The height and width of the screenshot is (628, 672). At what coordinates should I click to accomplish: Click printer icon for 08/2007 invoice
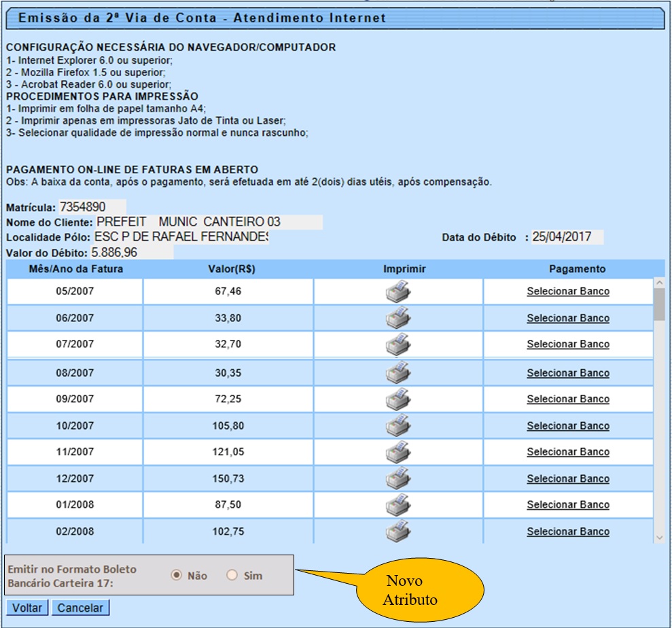(x=398, y=373)
